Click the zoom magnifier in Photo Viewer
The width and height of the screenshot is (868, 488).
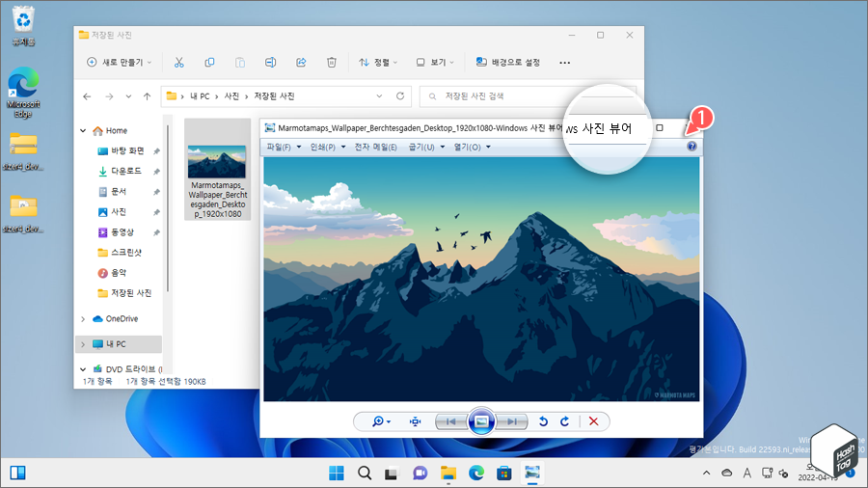(x=381, y=421)
